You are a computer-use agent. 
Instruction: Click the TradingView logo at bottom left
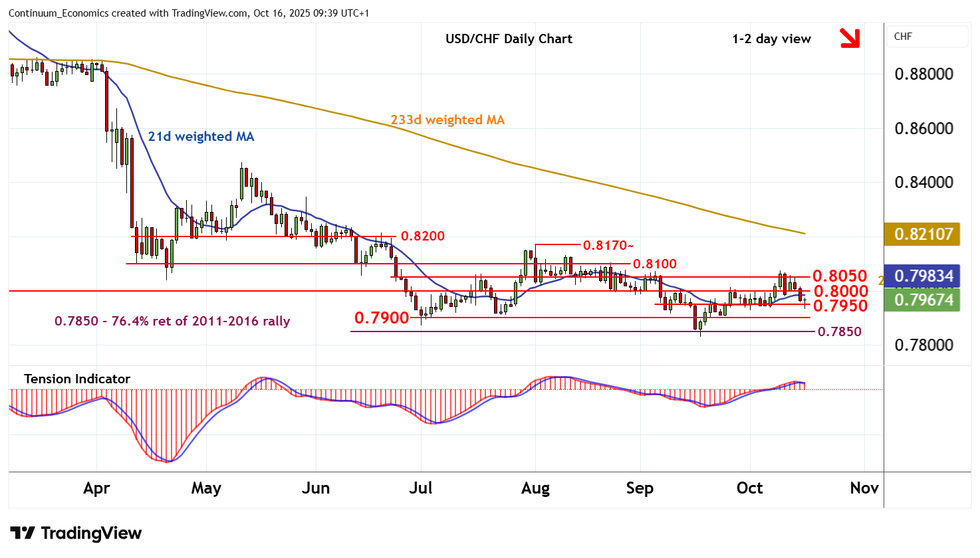point(76,533)
